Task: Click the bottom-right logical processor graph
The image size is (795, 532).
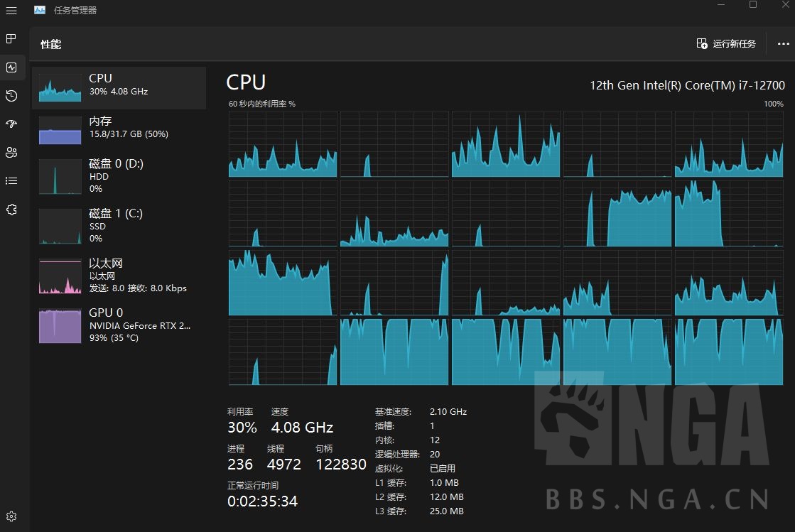Action: [728, 352]
